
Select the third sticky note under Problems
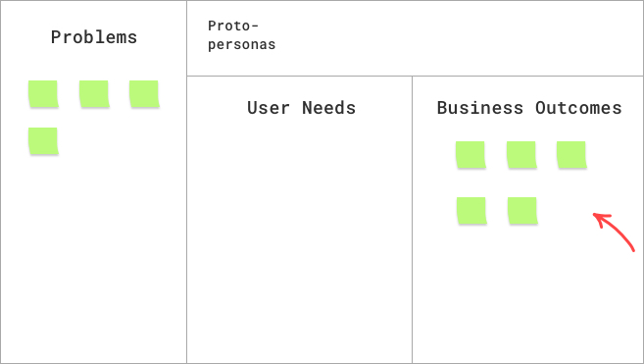point(144,94)
